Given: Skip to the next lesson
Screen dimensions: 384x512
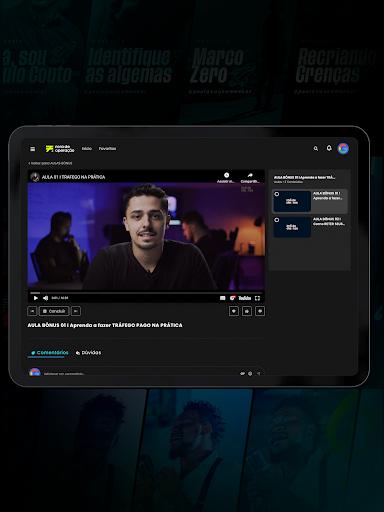Looking at the screenshot, I should 76,311.
